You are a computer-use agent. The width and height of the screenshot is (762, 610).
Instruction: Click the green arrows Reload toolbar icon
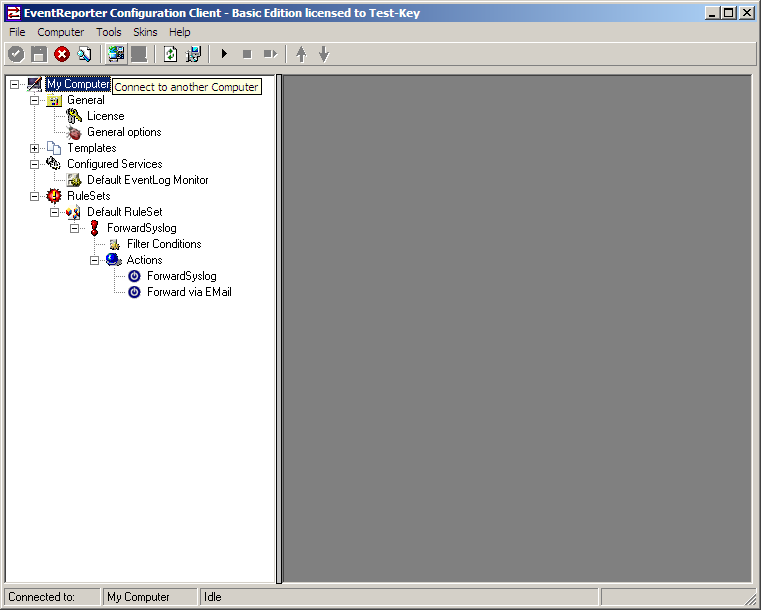[x=171, y=54]
